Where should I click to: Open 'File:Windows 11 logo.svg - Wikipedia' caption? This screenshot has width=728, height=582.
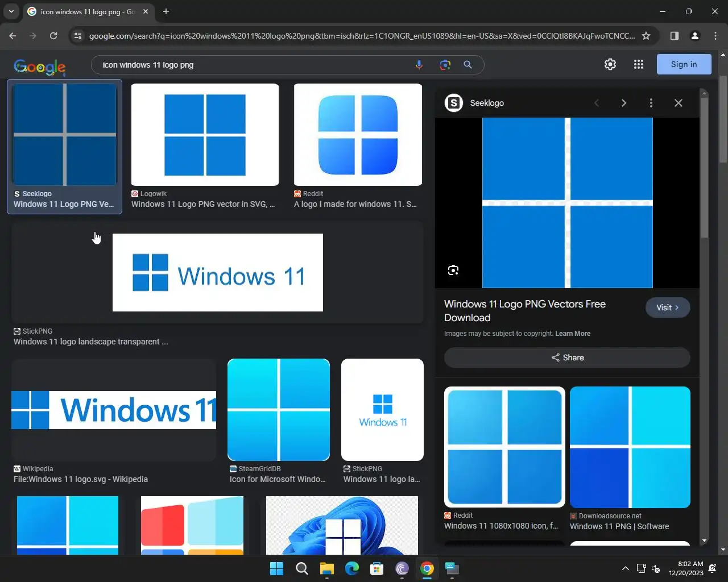81,479
